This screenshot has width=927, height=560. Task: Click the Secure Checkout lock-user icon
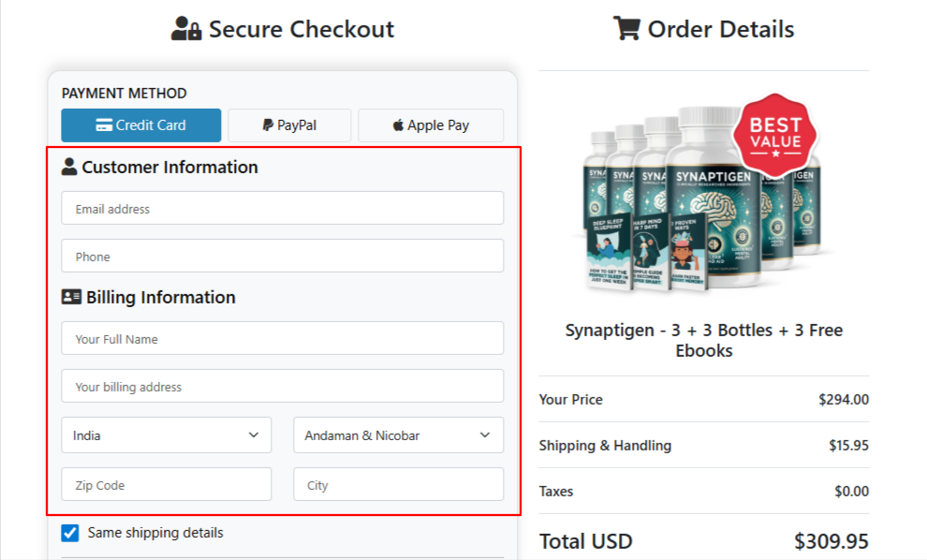pos(185,30)
